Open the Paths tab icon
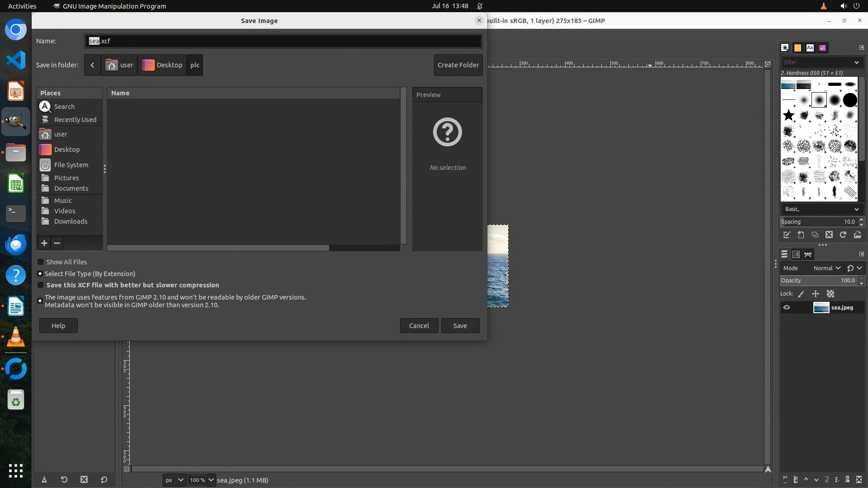 [x=808, y=255]
